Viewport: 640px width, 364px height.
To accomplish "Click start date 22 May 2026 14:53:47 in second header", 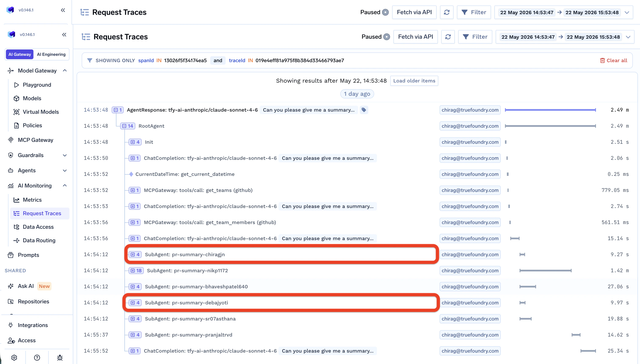I will [x=528, y=37].
